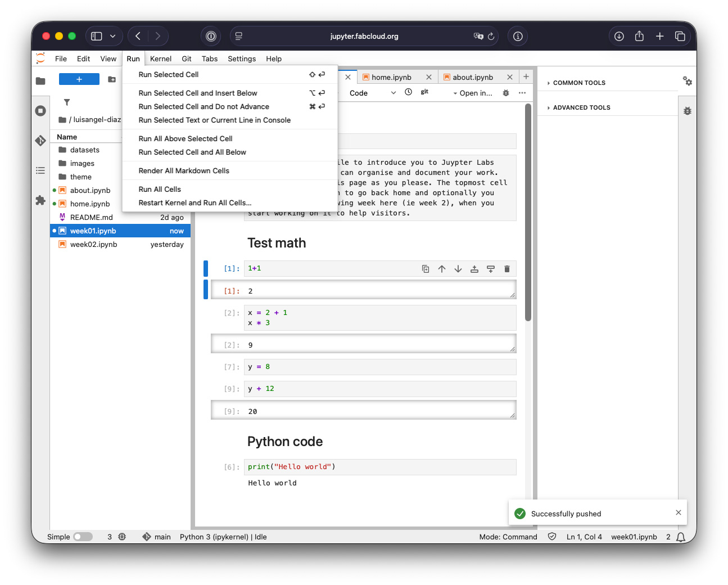Duplicate the selected cell

pos(426,269)
